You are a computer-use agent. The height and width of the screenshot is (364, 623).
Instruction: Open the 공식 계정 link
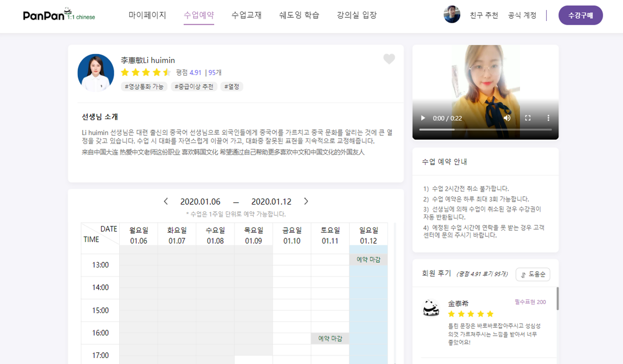tap(522, 15)
